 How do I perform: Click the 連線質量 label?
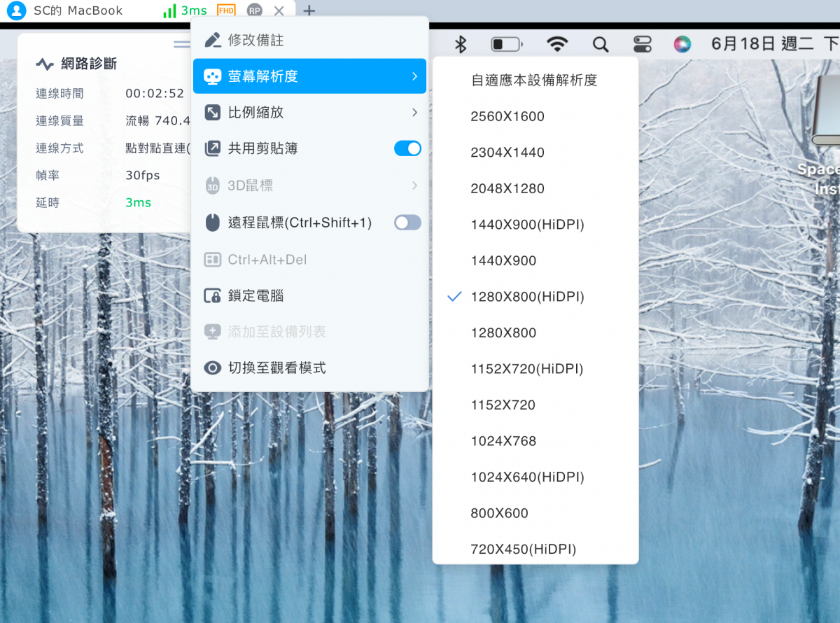[59, 120]
